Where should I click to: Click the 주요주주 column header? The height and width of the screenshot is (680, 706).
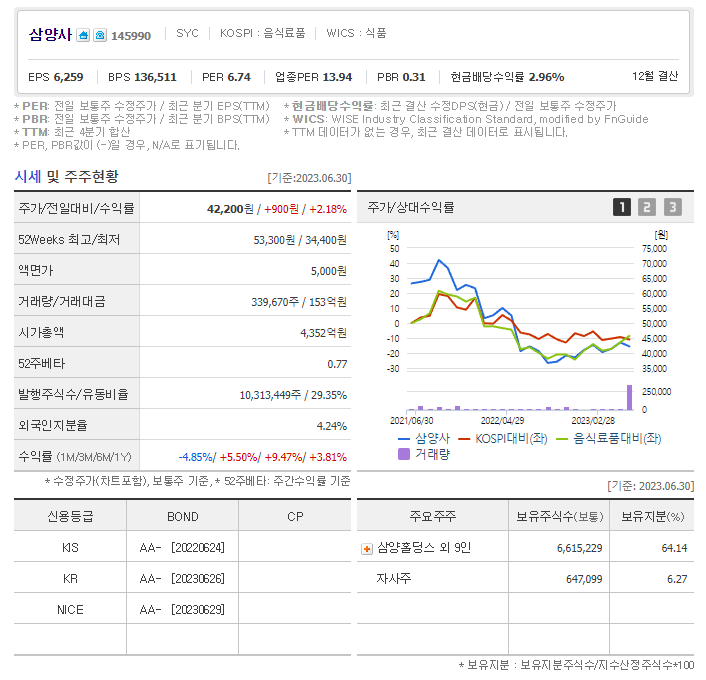pos(433,516)
